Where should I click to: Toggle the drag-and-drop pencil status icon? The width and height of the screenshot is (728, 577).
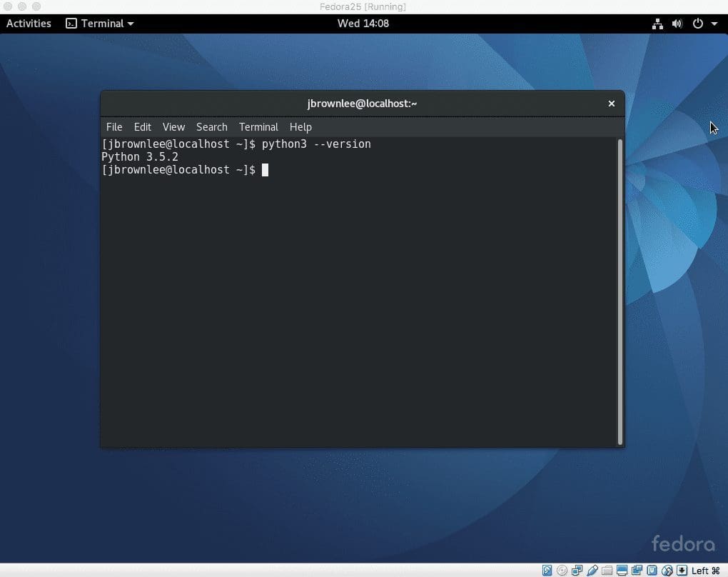(593, 570)
